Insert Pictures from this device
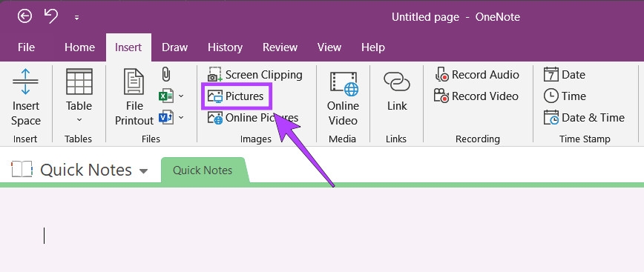The height and width of the screenshot is (272, 644). tap(236, 96)
